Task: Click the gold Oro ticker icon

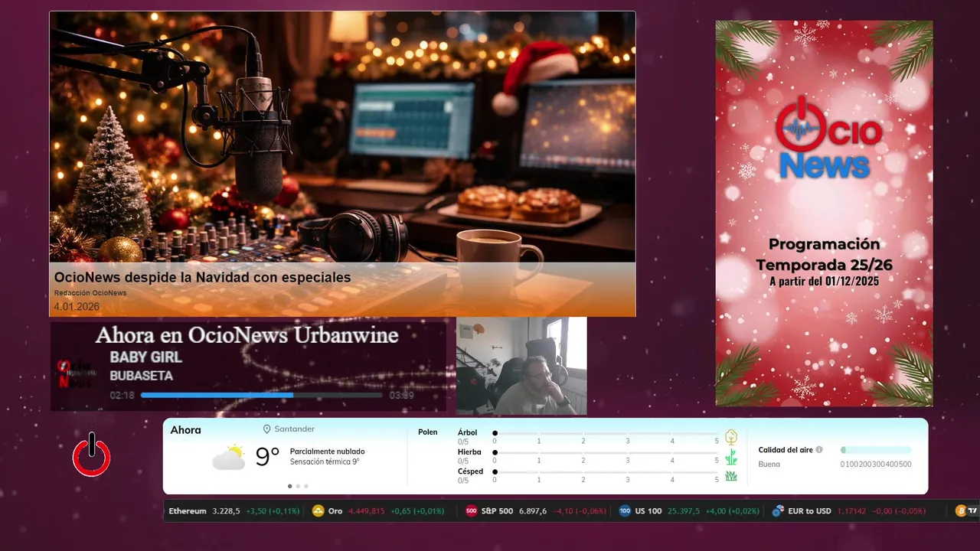Action: 318,510
